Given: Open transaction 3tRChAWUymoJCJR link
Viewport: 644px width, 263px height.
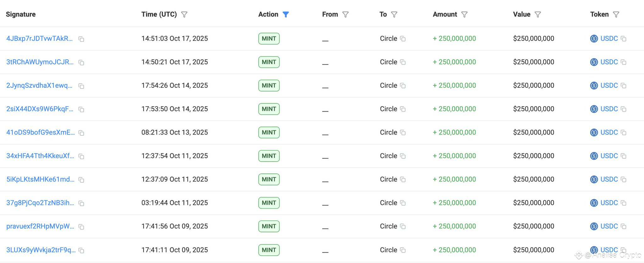Looking at the screenshot, I should coord(40,62).
